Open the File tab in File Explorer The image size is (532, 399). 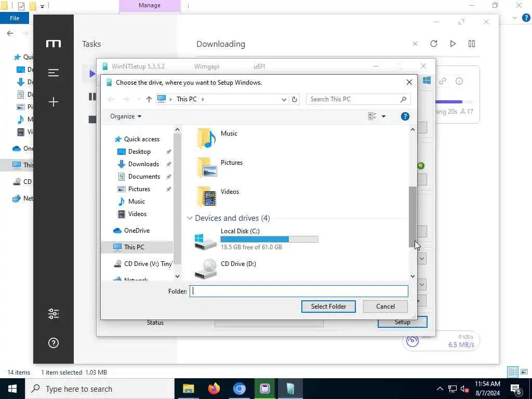click(x=14, y=18)
